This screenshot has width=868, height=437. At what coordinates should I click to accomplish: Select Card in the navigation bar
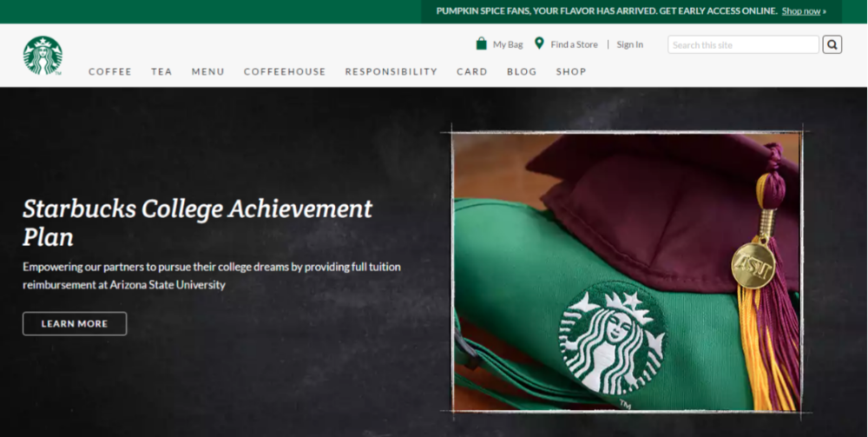472,72
